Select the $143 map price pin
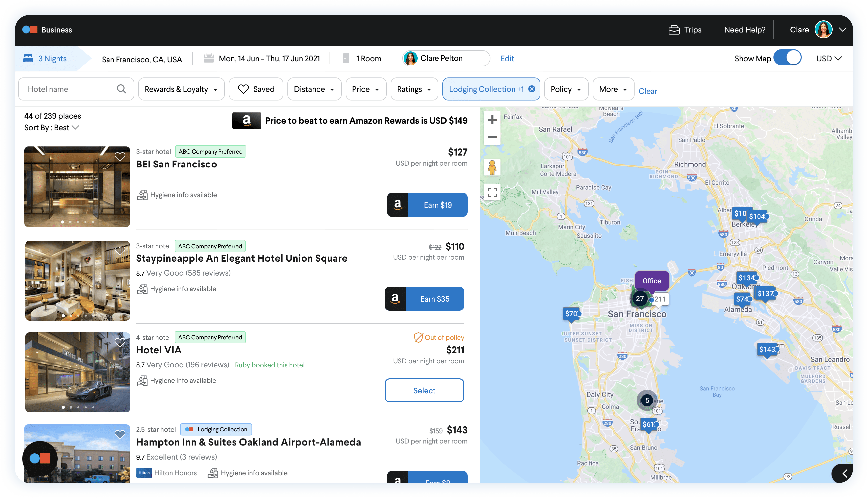This screenshot has height=498, width=868. tap(768, 349)
